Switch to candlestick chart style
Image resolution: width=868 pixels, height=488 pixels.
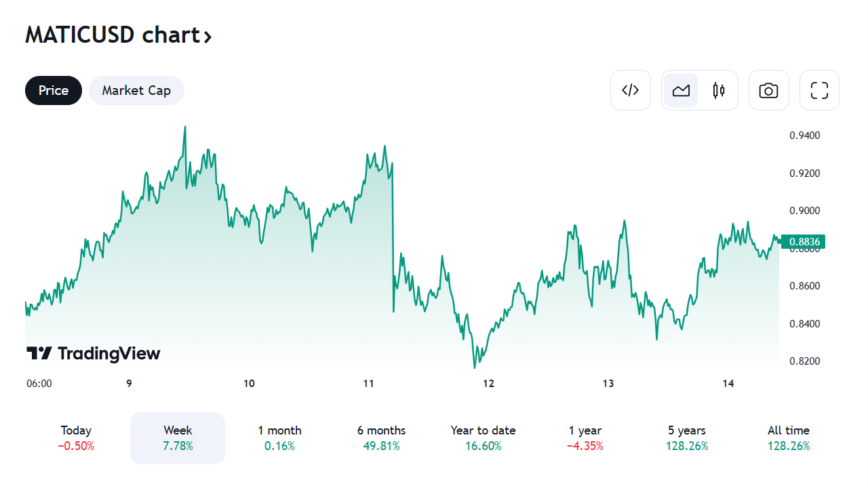[719, 90]
